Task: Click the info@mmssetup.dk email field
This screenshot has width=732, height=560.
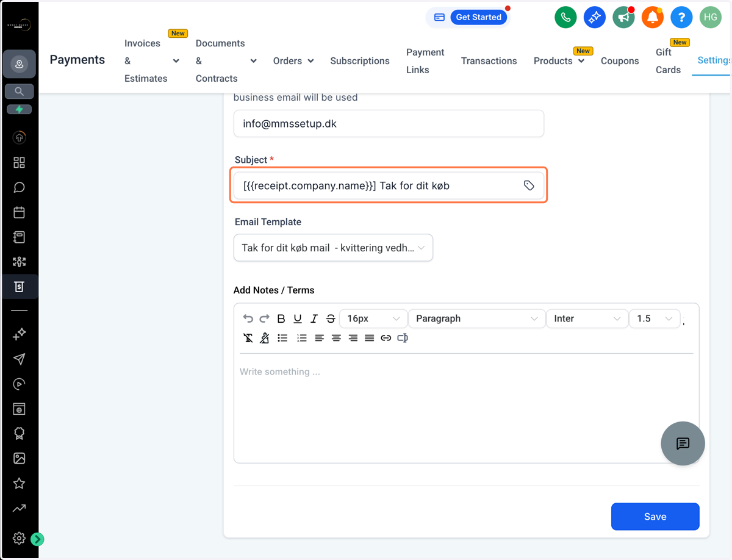Action: [x=389, y=124]
